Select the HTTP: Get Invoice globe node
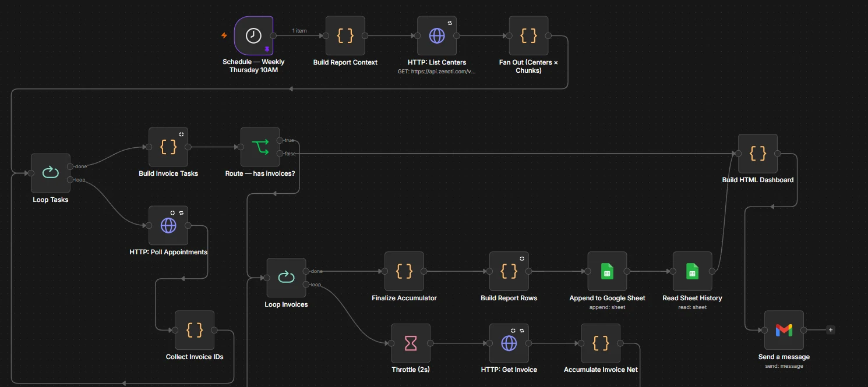The image size is (868, 387). pos(509,343)
